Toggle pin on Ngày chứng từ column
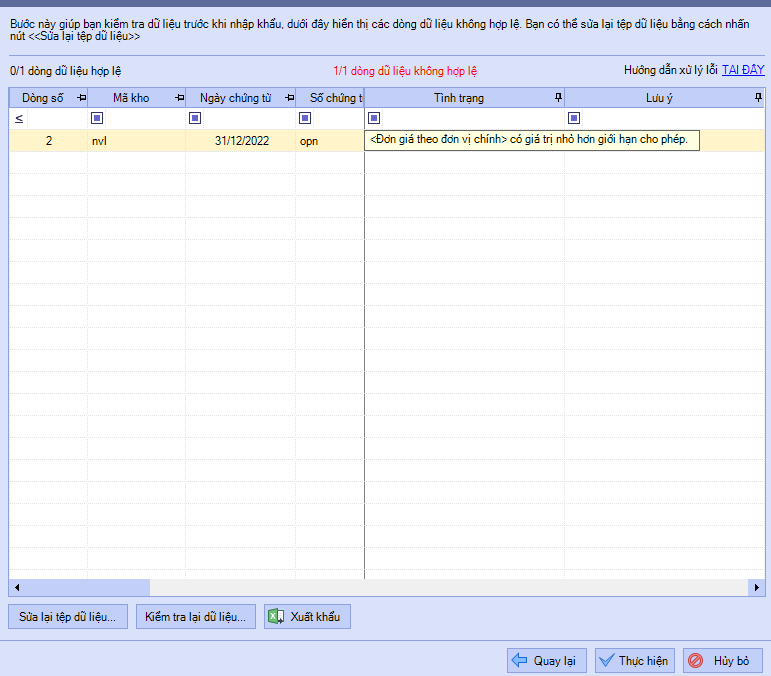Image resolution: width=771 pixels, height=676 pixels. coord(289,98)
